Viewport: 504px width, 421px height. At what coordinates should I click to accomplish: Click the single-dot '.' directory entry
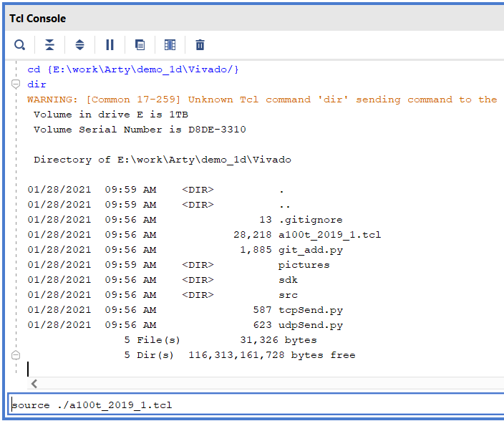coord(281,191)
